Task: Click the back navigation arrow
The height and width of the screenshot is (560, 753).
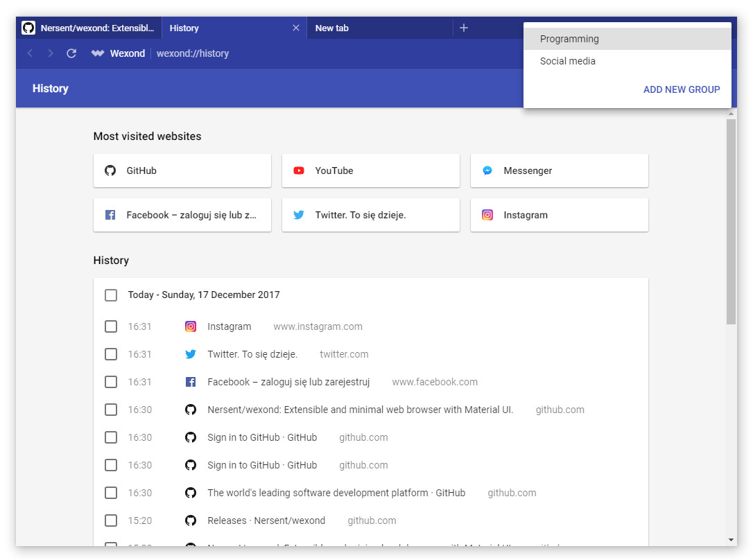Action: [x=30, y=53]
